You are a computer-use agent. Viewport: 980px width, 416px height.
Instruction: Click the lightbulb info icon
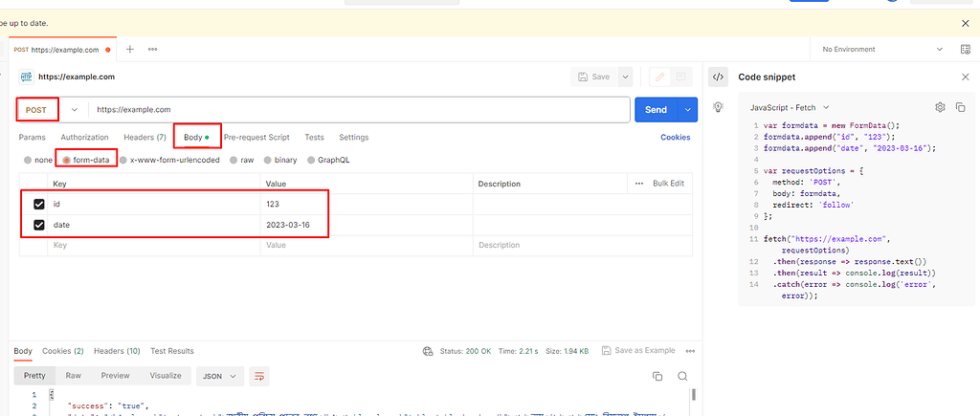coord(718,106)
